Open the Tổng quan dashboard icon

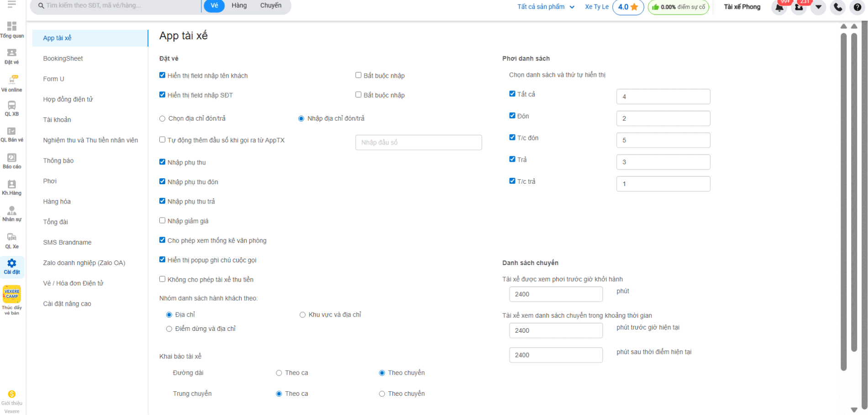pyautogui.click(x=12, y=30)
